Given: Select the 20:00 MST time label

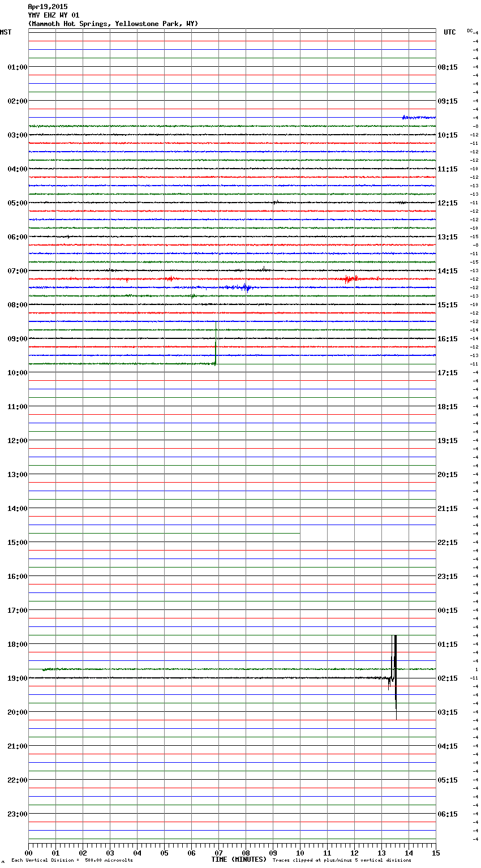Looking at the screenshot, I should (18, 712).
